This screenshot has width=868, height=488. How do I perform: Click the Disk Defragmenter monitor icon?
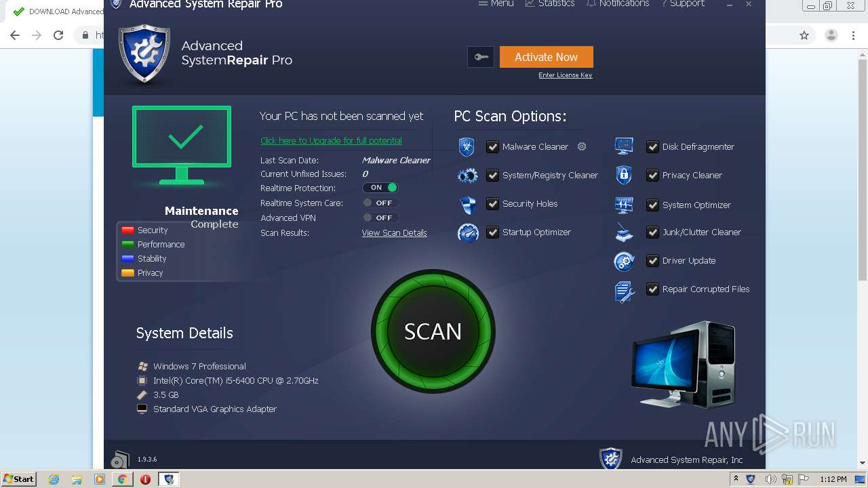(624, 146)
